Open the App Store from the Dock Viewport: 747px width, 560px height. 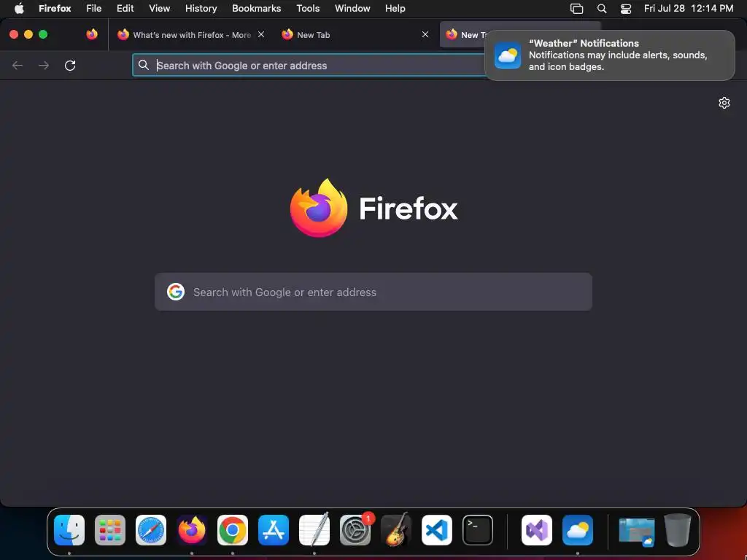coord(274,529)
